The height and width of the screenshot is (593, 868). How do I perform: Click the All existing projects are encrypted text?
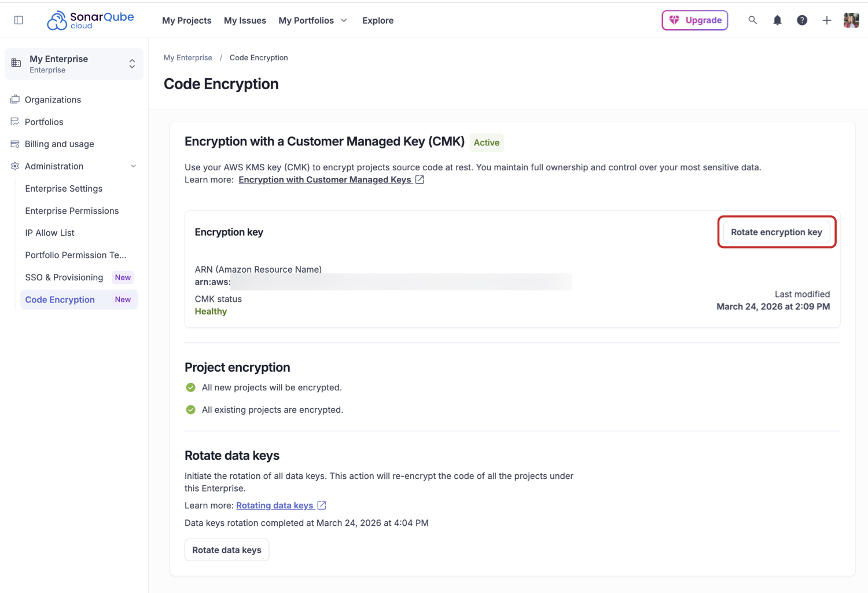tap(273, 409)
